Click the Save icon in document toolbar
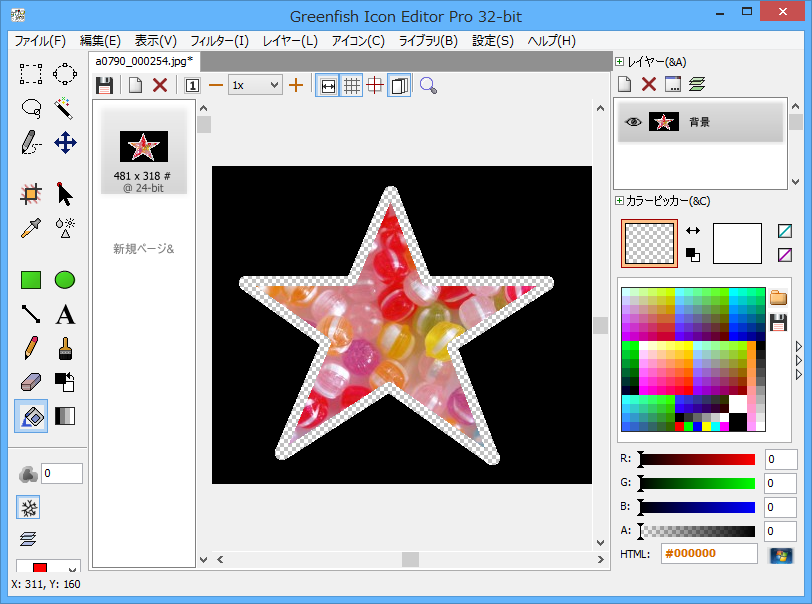The width and height of the screenshot is (812, 604). [x=104, y=86]
